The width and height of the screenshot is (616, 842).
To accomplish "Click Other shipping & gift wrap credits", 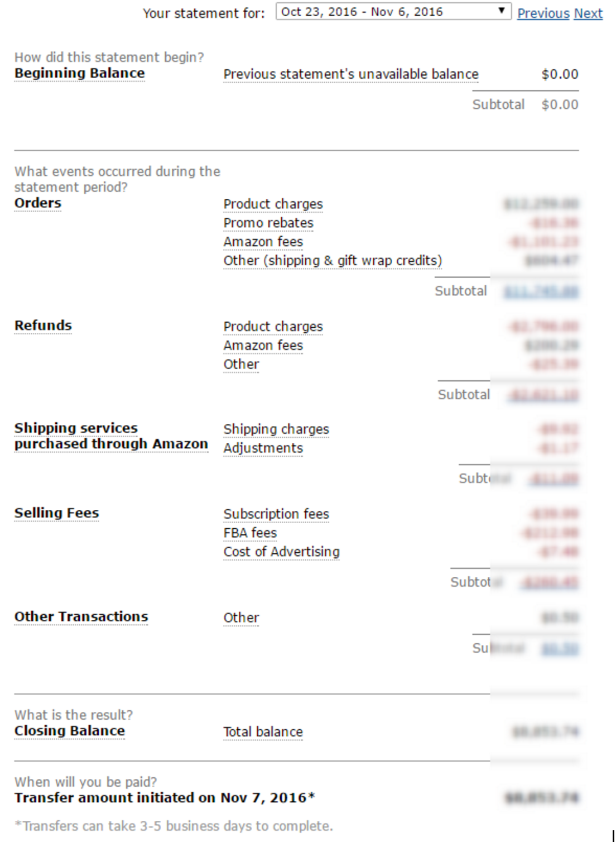I will pos(333,261).
